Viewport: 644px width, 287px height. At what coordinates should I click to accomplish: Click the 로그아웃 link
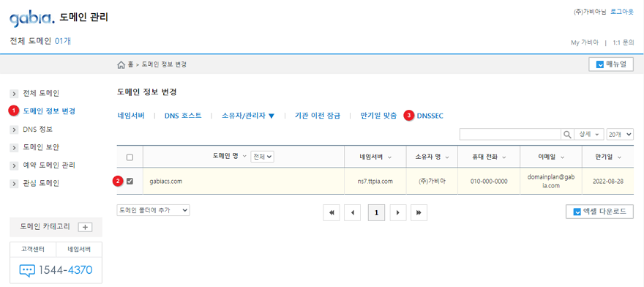(622, 12)
